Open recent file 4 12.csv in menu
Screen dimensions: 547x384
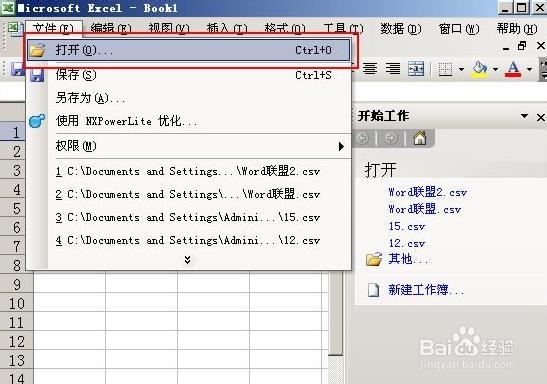188,240
